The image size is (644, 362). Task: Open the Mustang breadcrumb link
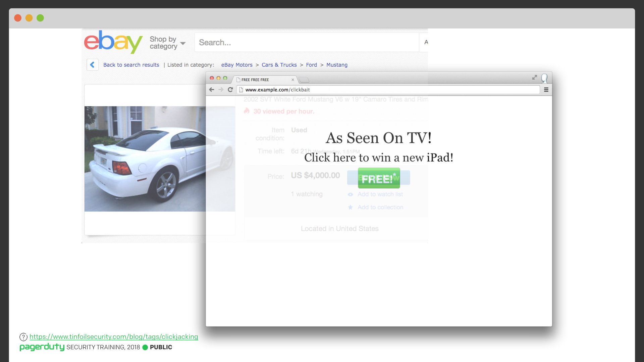click(337, 65)
